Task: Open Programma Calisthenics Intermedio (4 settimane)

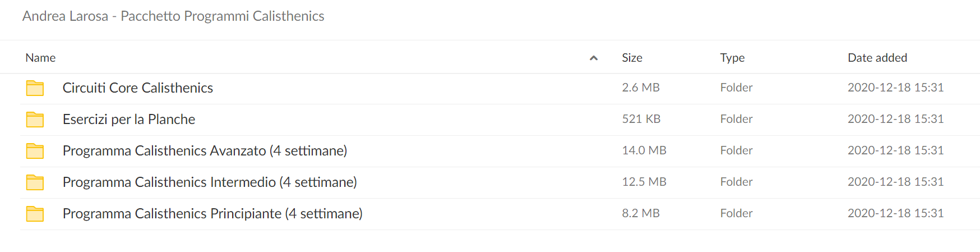Action: click(210, 182)
